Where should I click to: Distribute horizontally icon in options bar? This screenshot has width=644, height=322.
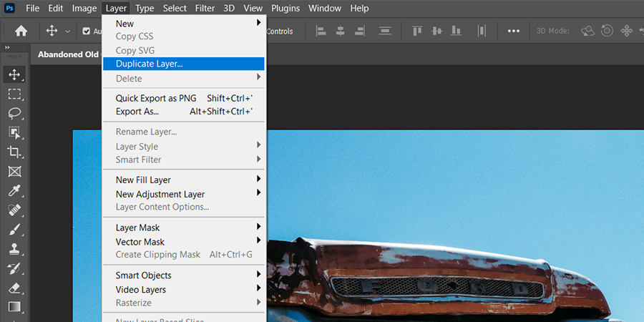point(482,31)
